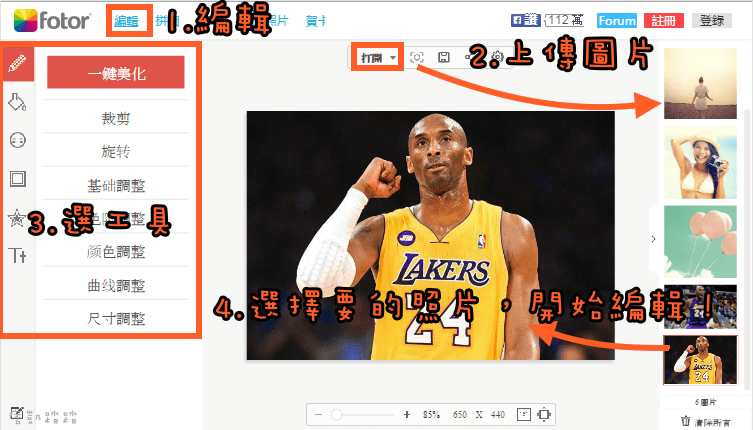Click the main Lakers photo canvas
This screenshot has width=753, height=430.
(430, 235)
